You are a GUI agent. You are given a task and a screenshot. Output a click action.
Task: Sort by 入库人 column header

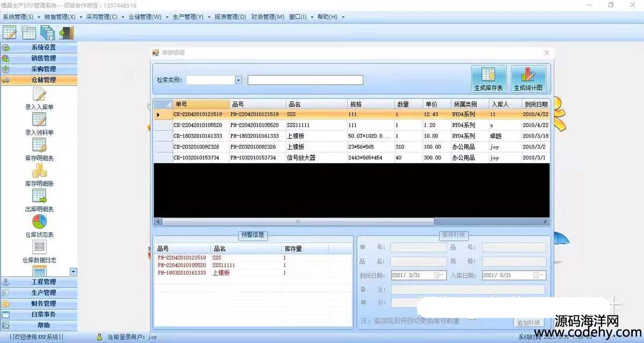pos(504,104)
